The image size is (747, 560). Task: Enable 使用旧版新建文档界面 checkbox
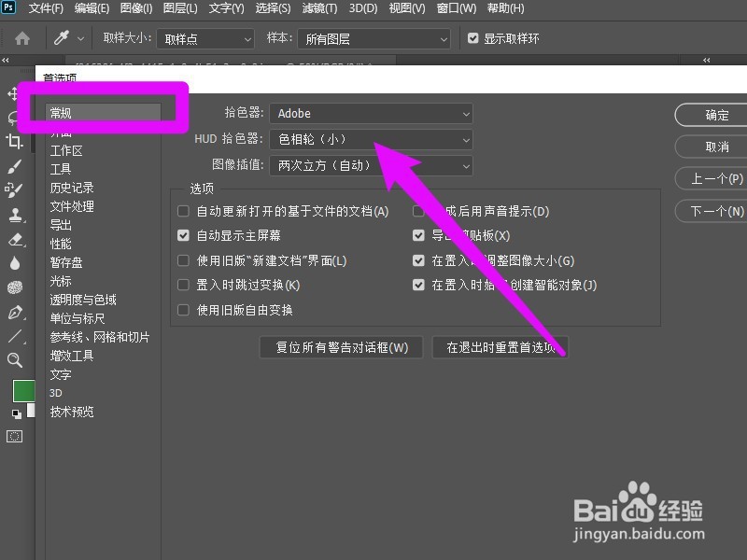coord(183,260)
